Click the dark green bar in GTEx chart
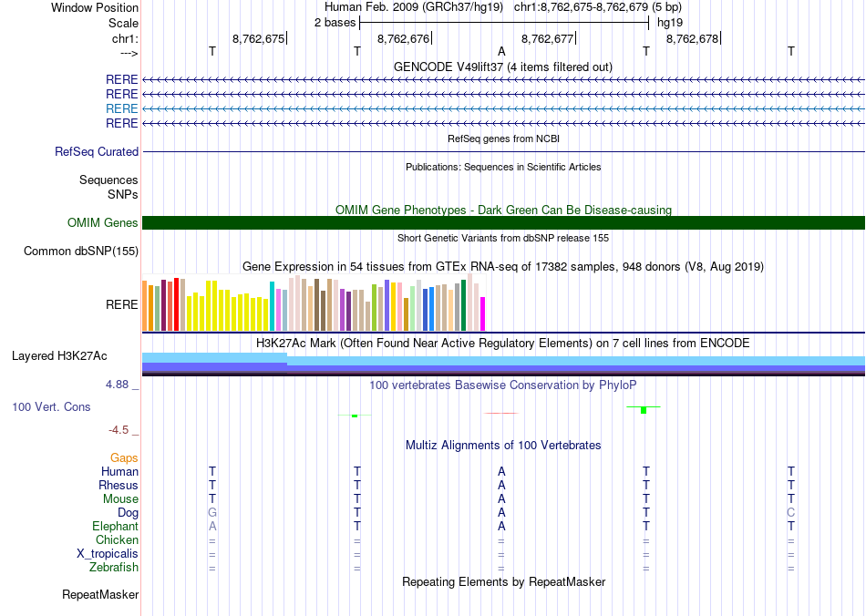 [463, 305]
